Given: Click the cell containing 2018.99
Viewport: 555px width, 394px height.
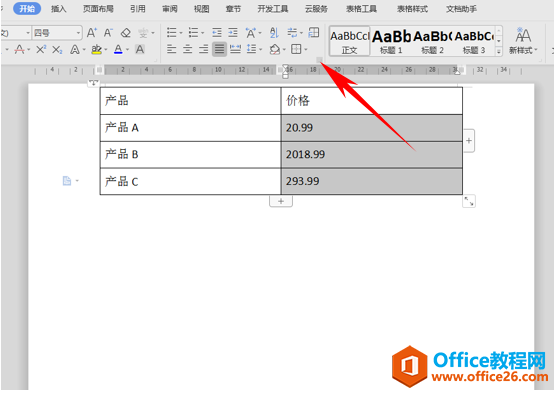Looking at the screenshot, I should tap(372, 155).
